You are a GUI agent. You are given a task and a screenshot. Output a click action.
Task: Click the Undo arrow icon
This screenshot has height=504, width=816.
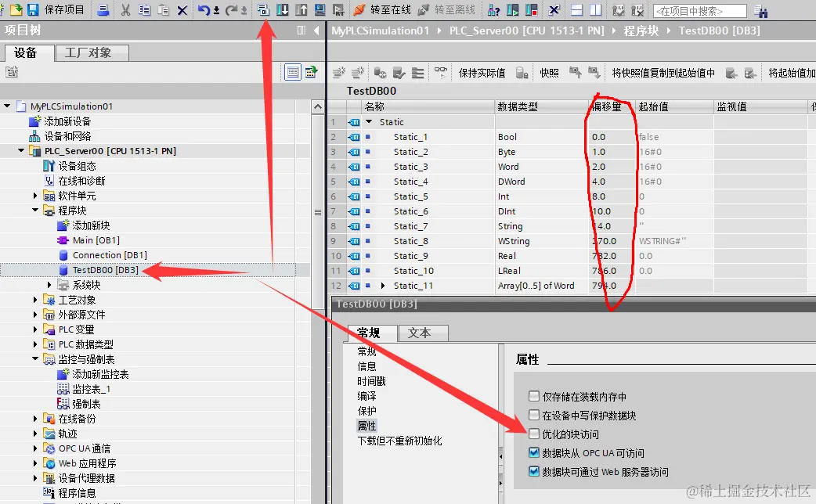coord(204,9)
